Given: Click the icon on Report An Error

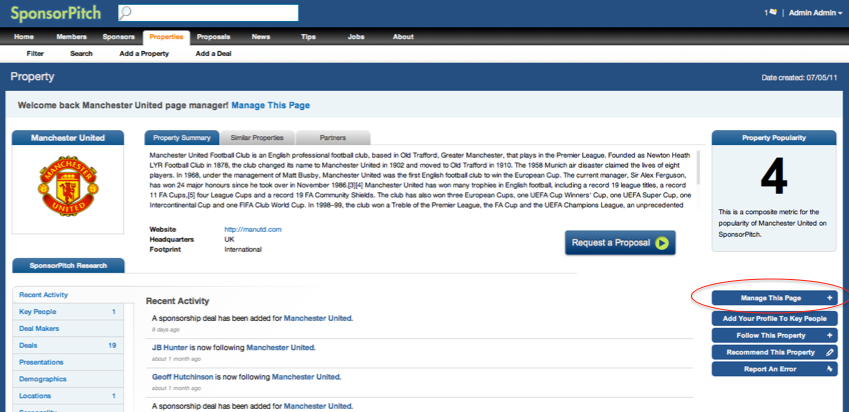Looking at the screenshot, I should [x=830, y=369].
